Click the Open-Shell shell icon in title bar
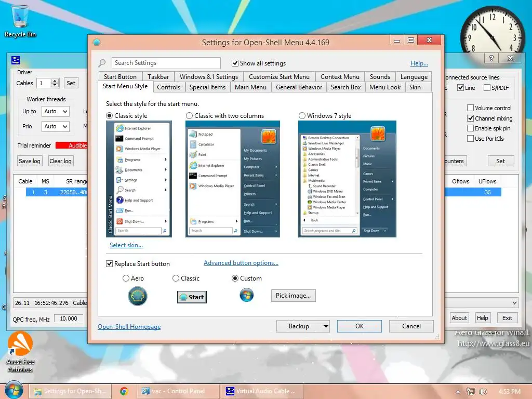Image resolution: width=532 pixels, height=399 pixels. pyautogui.click(x=97, y=43)
